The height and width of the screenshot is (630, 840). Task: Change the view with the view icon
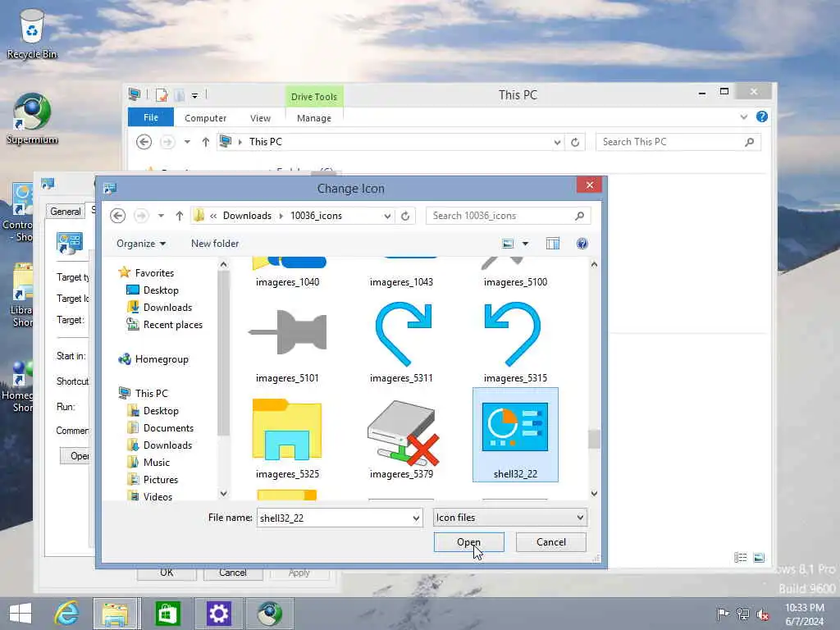[x=508, y=244]
